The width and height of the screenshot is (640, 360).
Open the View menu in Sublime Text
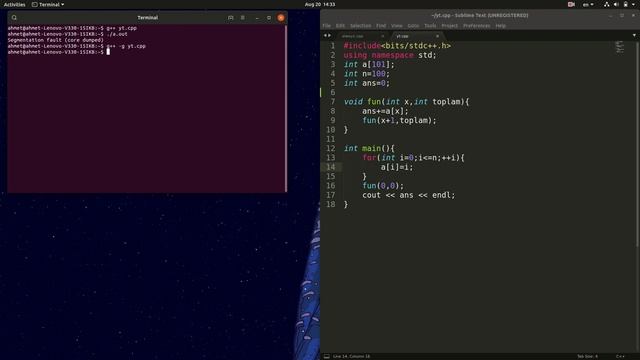tap(397, 26)
